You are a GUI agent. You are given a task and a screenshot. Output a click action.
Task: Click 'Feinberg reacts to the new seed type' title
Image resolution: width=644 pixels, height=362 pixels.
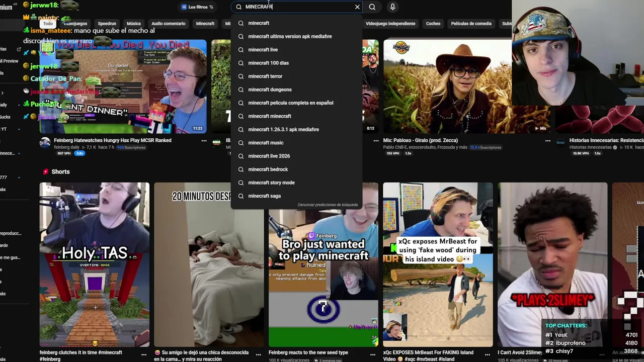[308, 352]
